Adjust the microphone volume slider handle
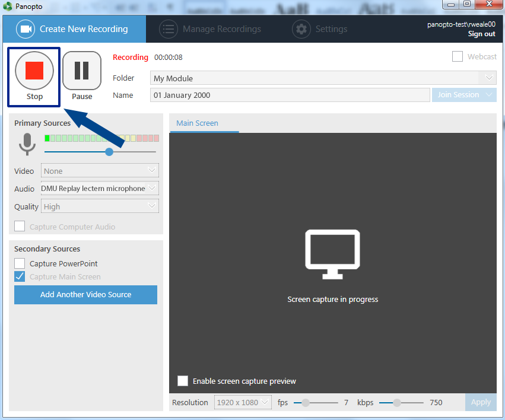Viewport: 505px width, 420px height. [x=109, y=152]
